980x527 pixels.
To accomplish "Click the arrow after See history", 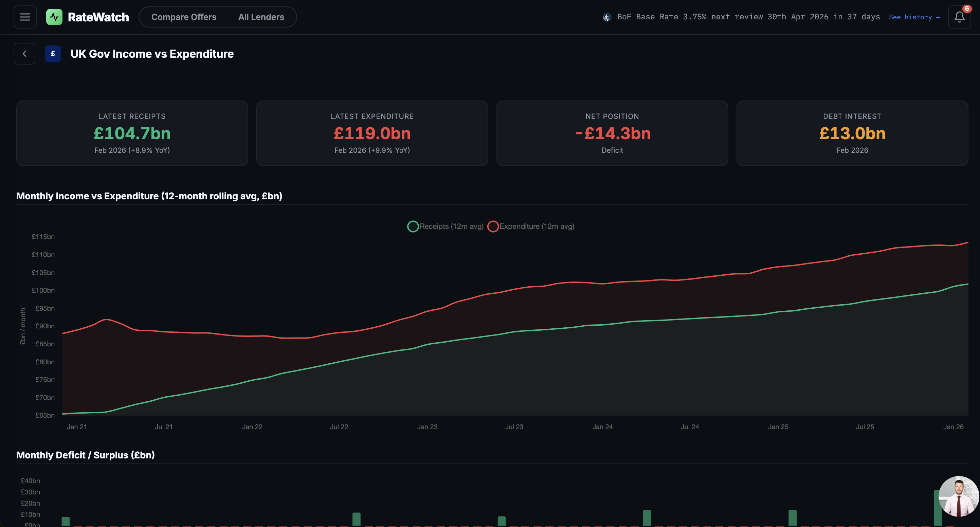I will [x=938, y=17].
